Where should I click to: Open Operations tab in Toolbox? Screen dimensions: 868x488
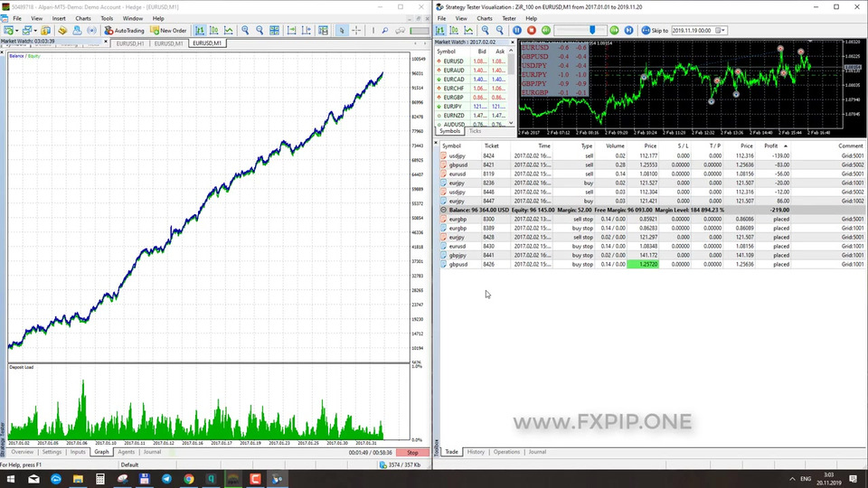506,452
